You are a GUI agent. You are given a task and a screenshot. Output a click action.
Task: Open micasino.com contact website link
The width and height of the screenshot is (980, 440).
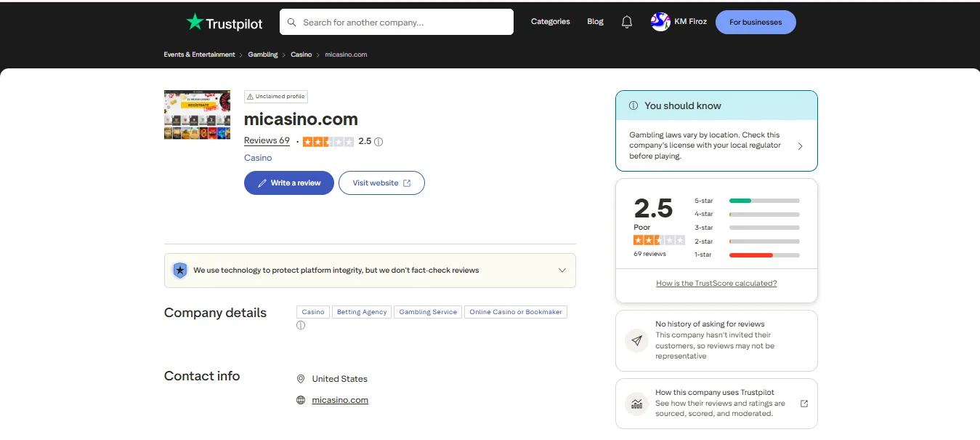coord(340,400)
